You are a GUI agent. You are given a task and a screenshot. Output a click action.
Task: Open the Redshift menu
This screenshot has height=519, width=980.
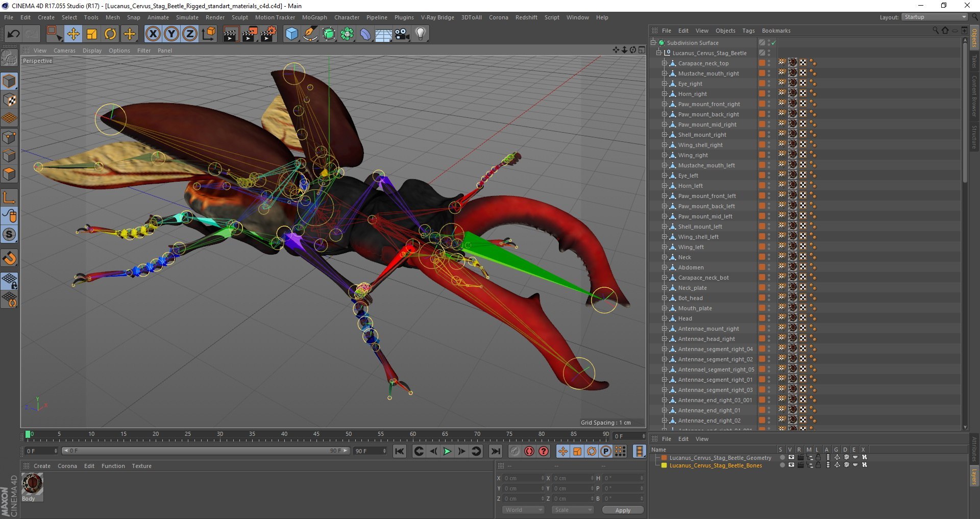click(526, 17)
